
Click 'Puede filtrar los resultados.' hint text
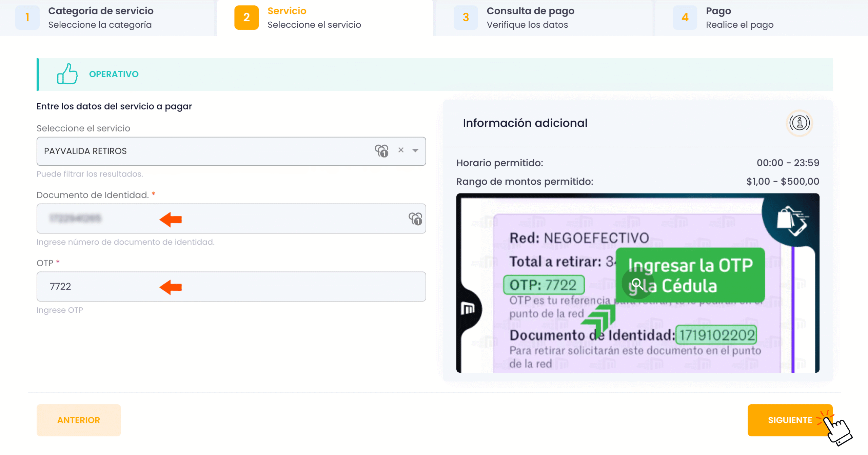[x=90, y=174]
